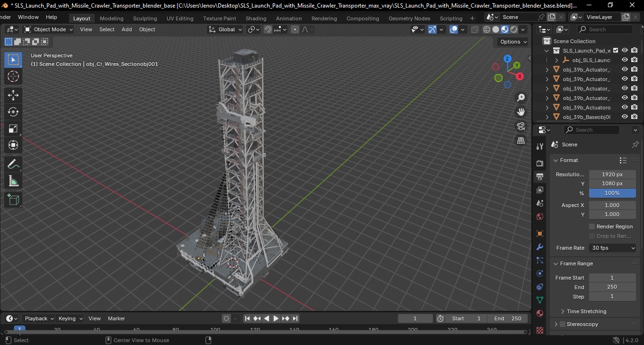Image resolution: width=644 pixels, height=345 pixels.
Task: Open the Object Data properties tab
Action: tap(540, 300)
